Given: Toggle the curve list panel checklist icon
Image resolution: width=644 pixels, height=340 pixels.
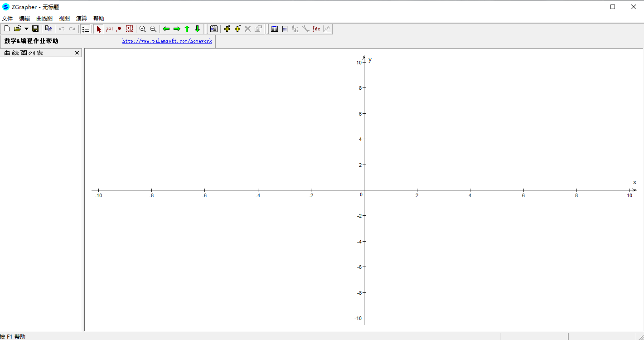Looking at the screenshot, I should (x=86, y=29).
